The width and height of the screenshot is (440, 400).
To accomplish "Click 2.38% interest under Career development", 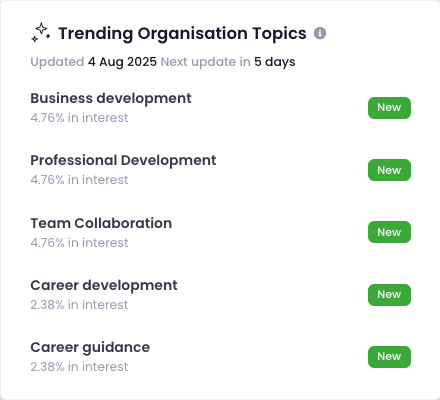I will coord(79,305).
